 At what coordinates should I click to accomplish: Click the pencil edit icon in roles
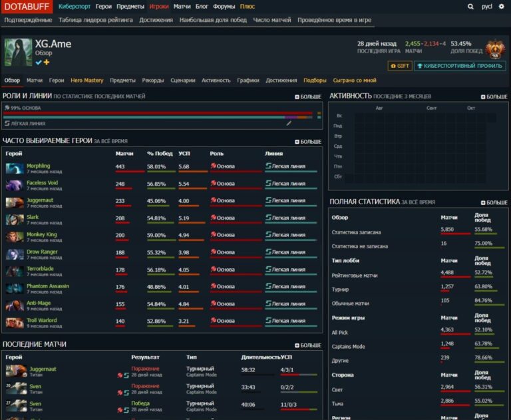point(289,123)
